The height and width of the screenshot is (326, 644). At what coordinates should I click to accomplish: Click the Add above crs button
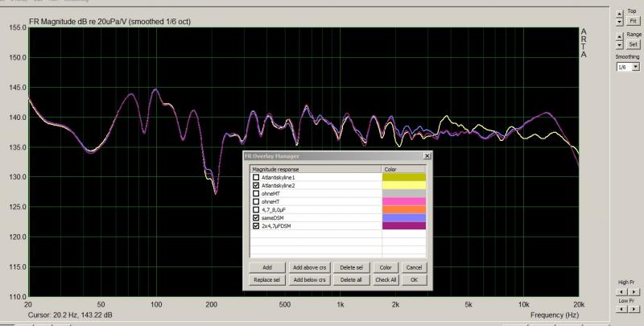308,267
